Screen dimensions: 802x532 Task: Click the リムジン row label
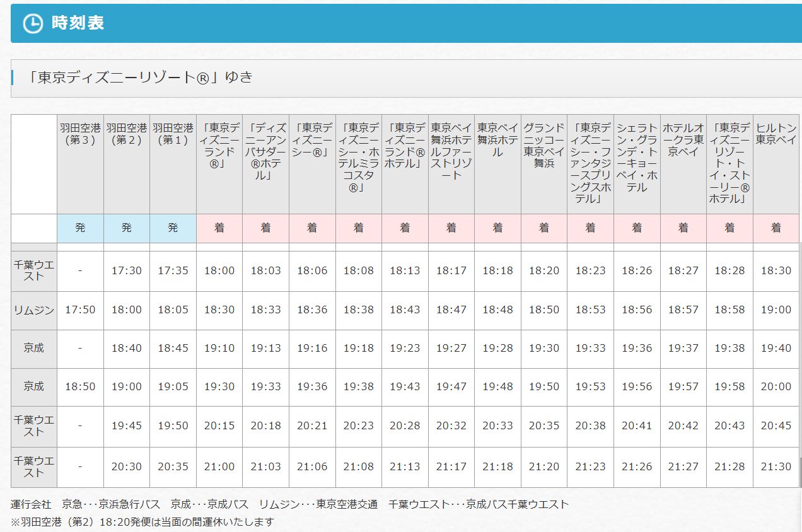pyautogui.click(x=34, y=310)
